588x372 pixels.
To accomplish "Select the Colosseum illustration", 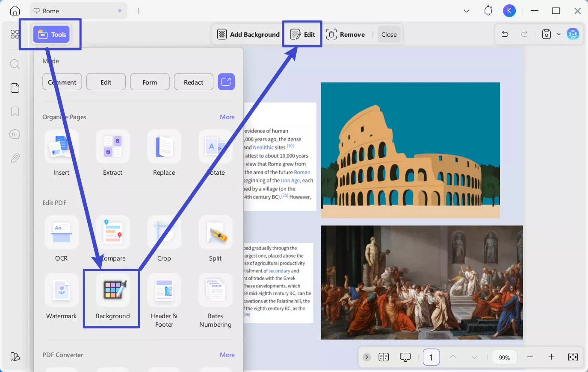I will [411, 150].
